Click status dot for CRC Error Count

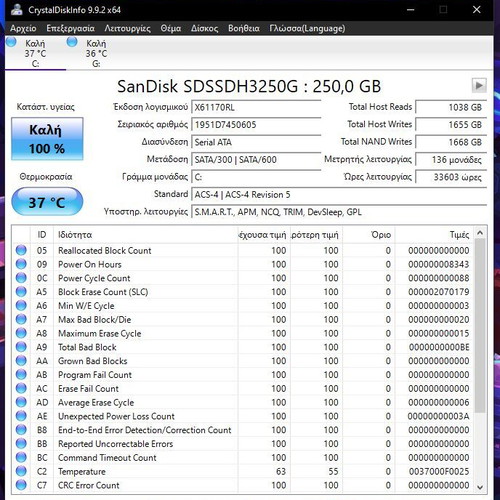(21, 485)
